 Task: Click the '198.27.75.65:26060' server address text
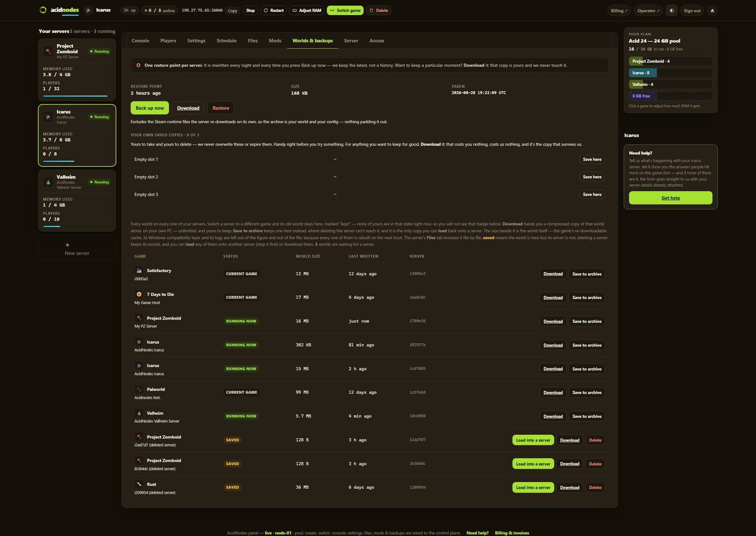click(x=202, y=10)
